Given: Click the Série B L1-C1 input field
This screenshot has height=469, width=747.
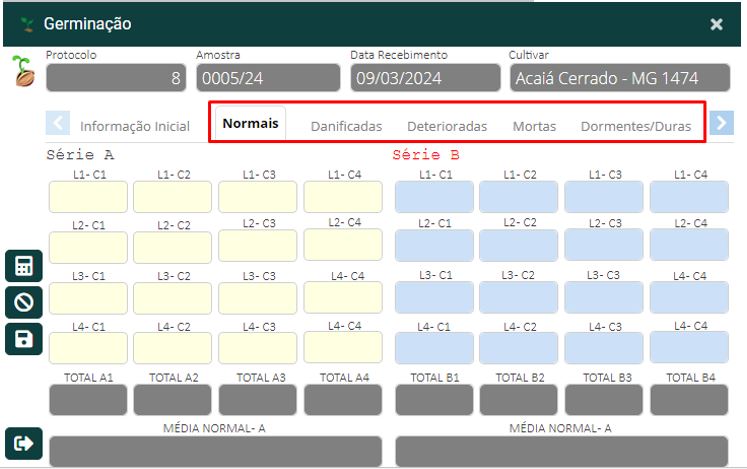Looking at the screenshot, I should pos(435,197).
